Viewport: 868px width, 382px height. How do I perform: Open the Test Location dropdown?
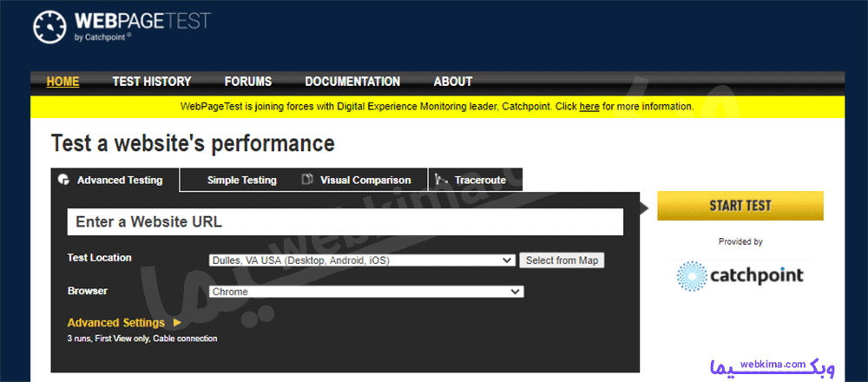(x=362, y=260)
